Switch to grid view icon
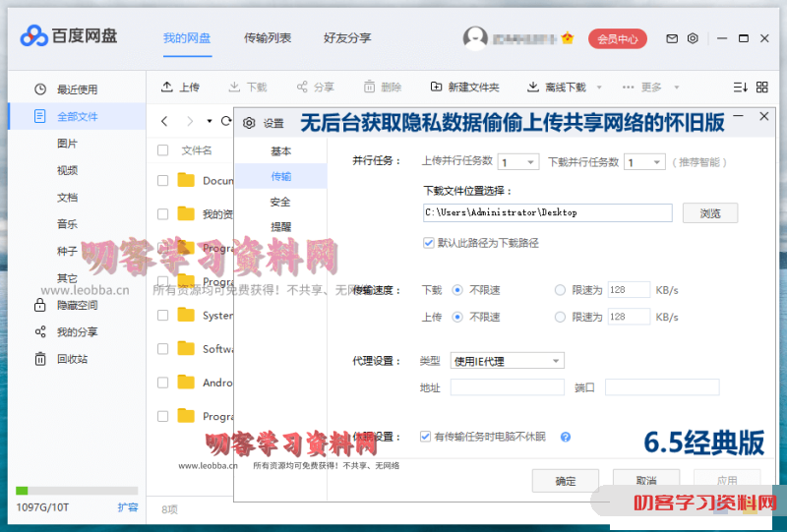Image resolution: width=787 pixels, height=532 pixels. [x=761, y=88]
